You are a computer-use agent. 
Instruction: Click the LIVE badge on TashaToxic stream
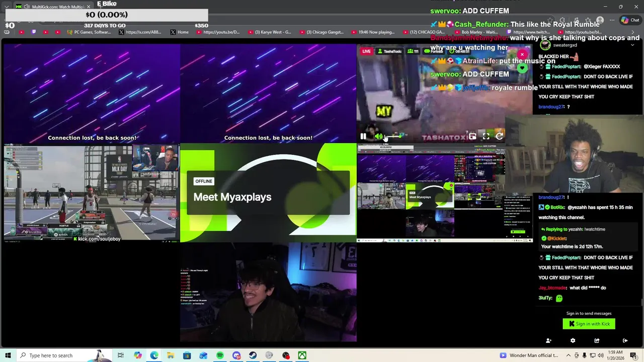pyautogui.click(x=366, y=51)
